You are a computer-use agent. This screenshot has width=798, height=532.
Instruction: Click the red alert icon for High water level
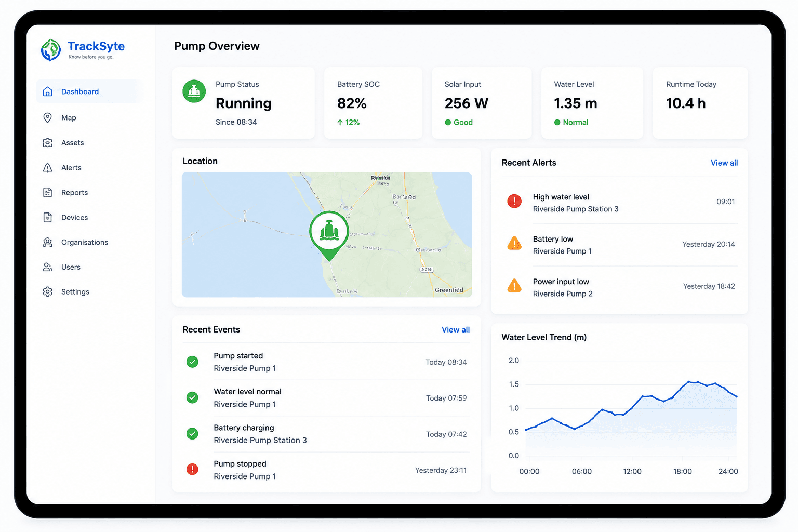coord(514,201)
